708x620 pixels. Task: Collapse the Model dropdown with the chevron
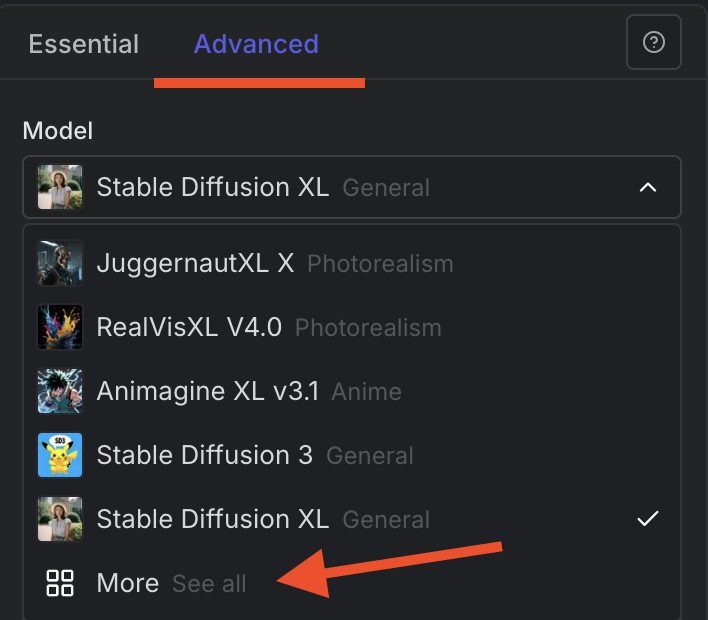648,187
